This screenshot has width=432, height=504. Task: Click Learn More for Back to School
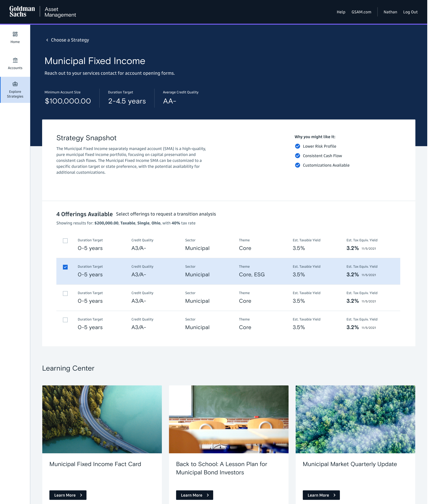click(x=194, y=495)
